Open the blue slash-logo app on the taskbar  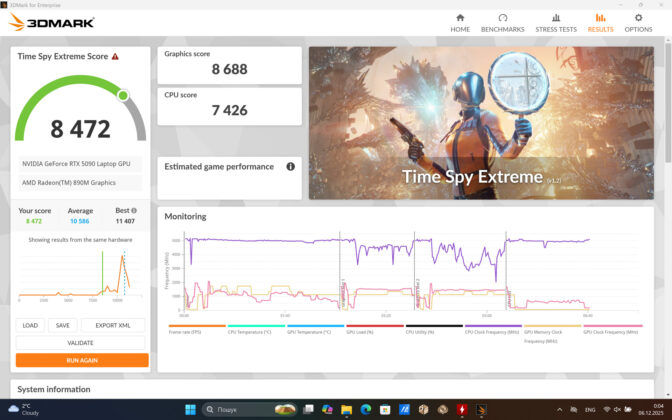point(404,409)
